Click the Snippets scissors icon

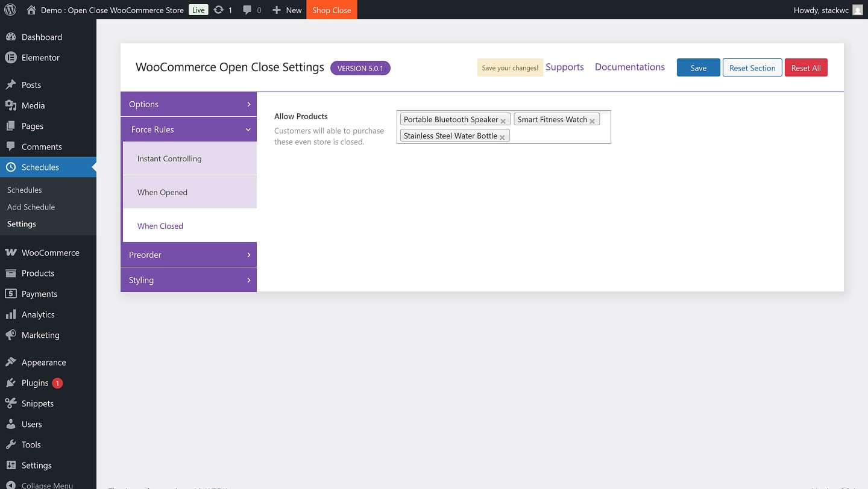[11, 403]
